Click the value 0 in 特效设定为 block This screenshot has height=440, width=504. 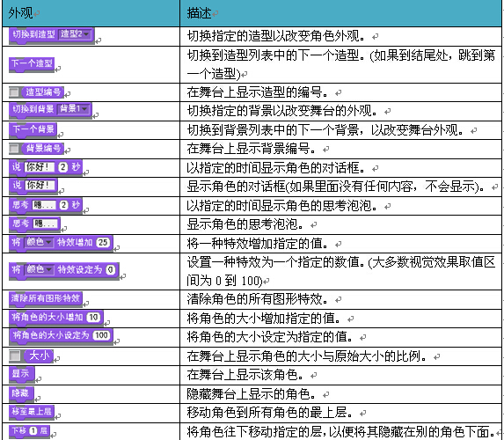(x=110, y=269)
